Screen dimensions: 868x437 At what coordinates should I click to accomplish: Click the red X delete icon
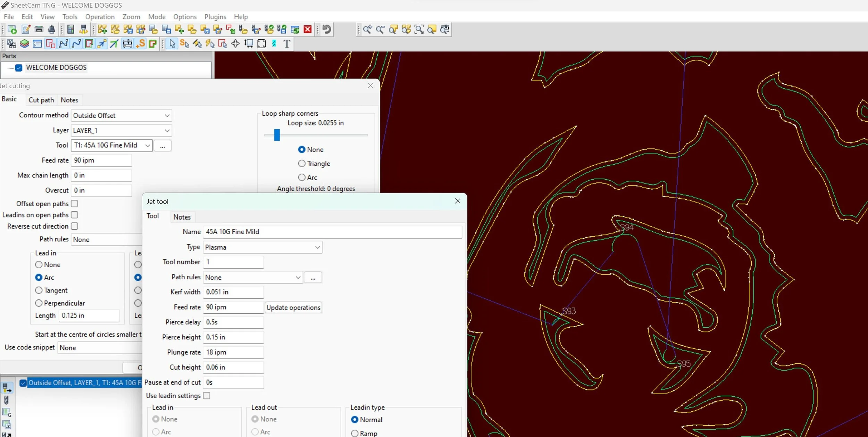point(308,30)
